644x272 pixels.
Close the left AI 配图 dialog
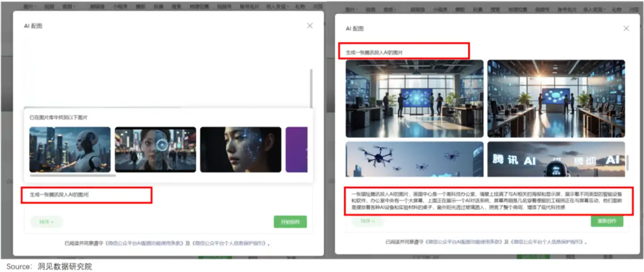[x=310, y=26]
